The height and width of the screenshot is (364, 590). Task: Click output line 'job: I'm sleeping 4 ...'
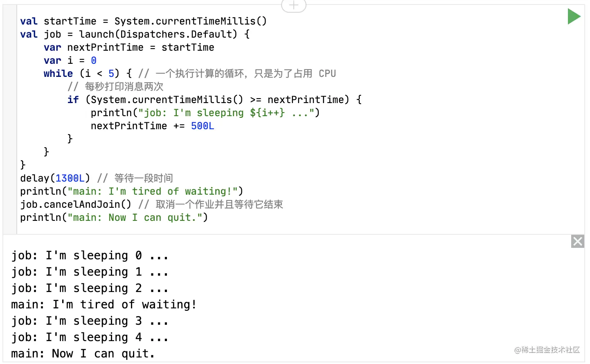pos(90,337)
